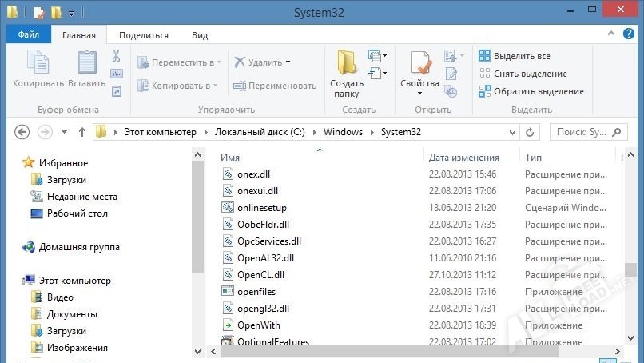
Task: Select Документы in the navigation pane
Action: [x=72, y=314]
